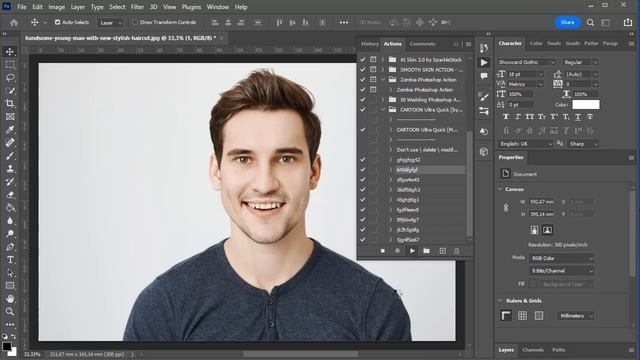Begin recording with the record circle
Image resolution: width=640 pixels, height=360 pixels.
click(397, 251)
